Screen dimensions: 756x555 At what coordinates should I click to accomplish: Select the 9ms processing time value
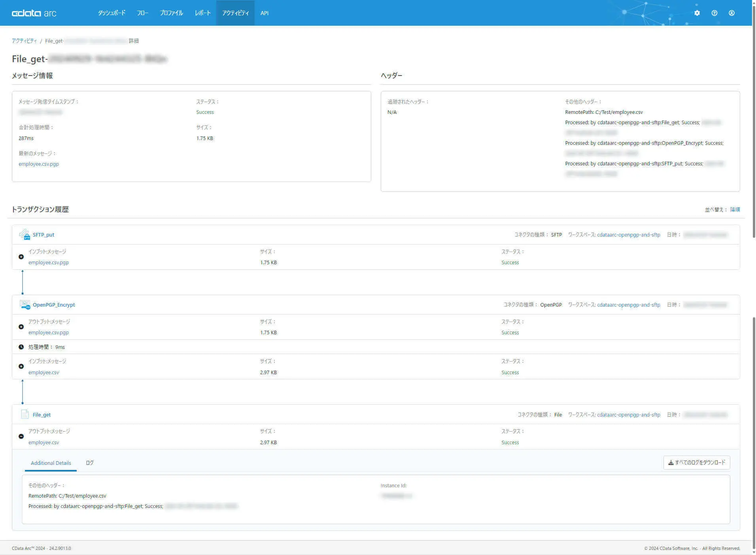click(x=60, y=347)
